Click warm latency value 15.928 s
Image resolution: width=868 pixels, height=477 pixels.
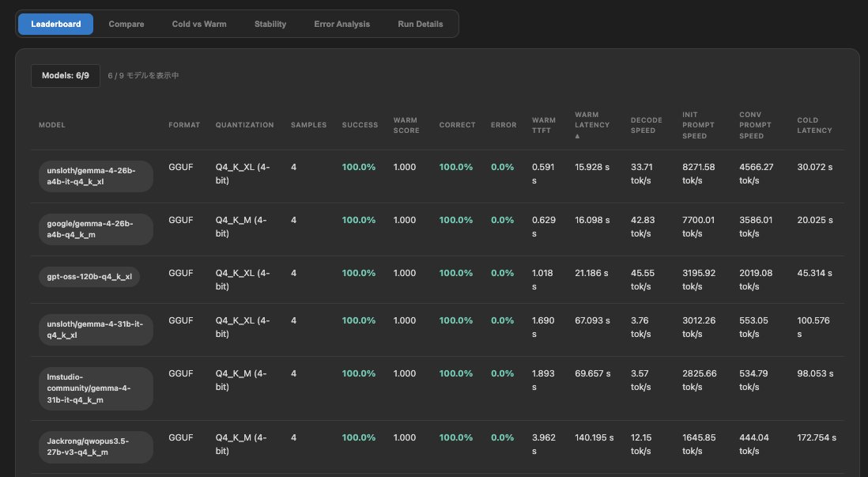(592, 167)
